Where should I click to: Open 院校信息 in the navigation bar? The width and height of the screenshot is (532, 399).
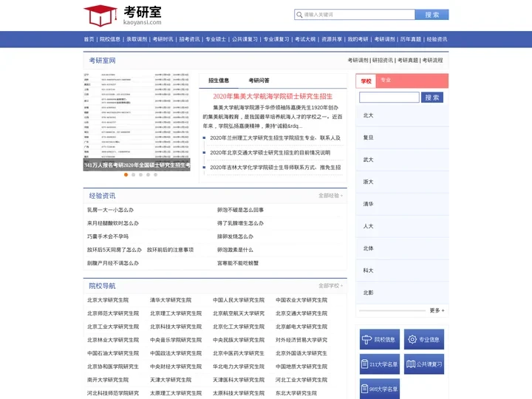click(110, 39)
